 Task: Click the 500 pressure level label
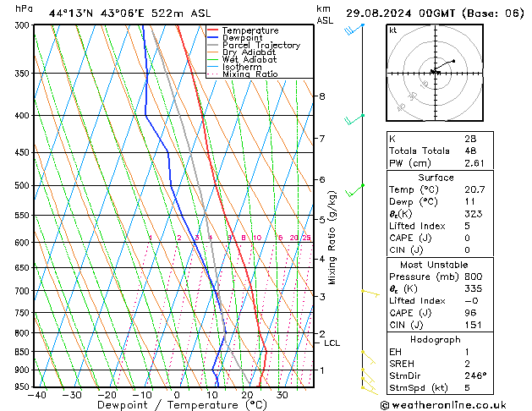pos(24,186)
